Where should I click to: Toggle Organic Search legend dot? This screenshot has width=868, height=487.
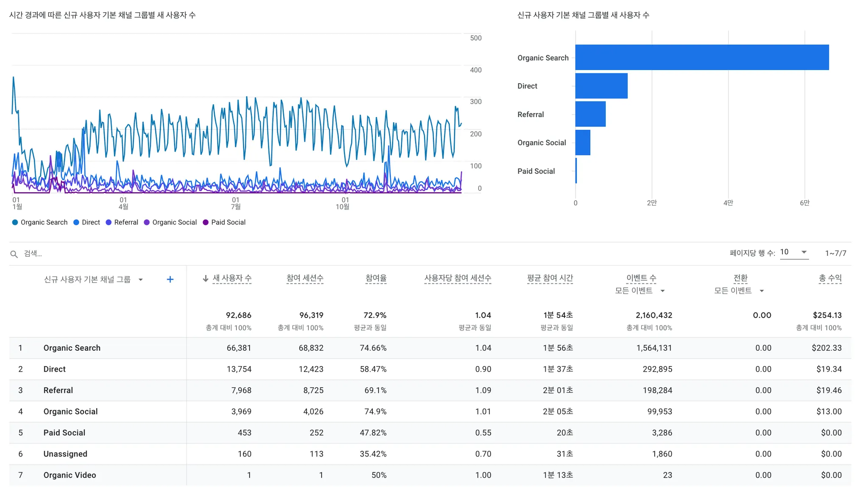pyautogui.click(x=15, y=222)
